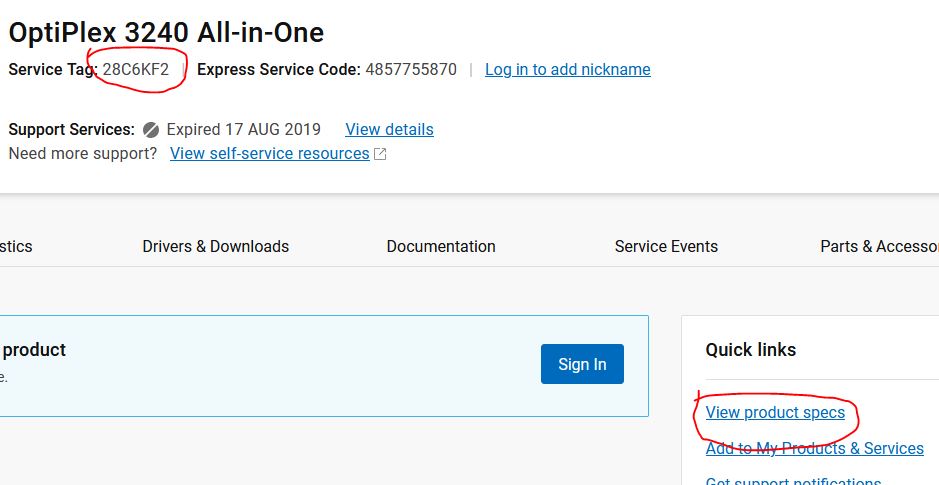Open the Drivers & Downloads tab
This screenshot has height=485, width=939.
tap(215, 246)
